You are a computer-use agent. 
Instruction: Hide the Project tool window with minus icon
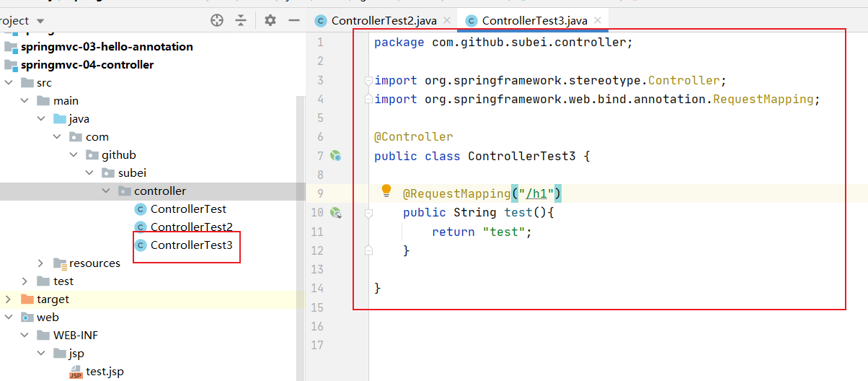[x=294, y=20]
